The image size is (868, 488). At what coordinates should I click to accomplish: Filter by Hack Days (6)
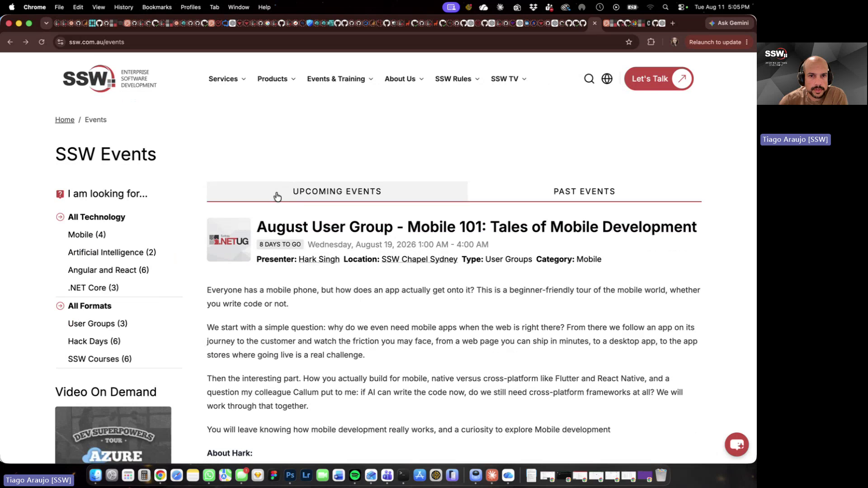pos(94,341)
